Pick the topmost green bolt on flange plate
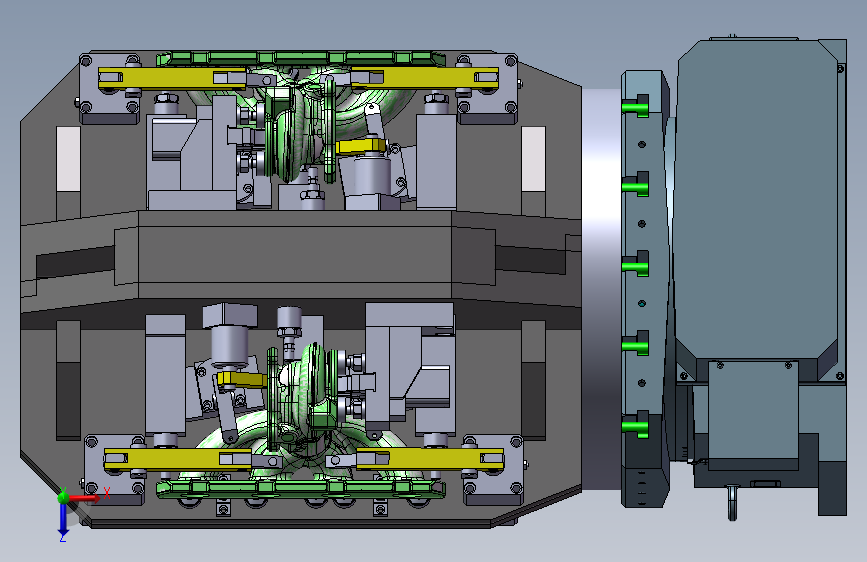867x562 pixels. pyautogui.click(x=635, y=106)
